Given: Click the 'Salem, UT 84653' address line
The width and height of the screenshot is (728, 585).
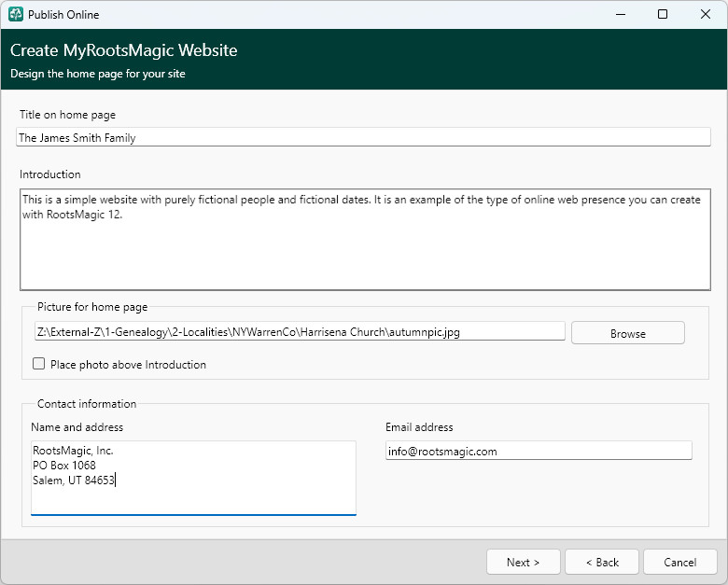Looking at the screenshot, I should 74,481.
